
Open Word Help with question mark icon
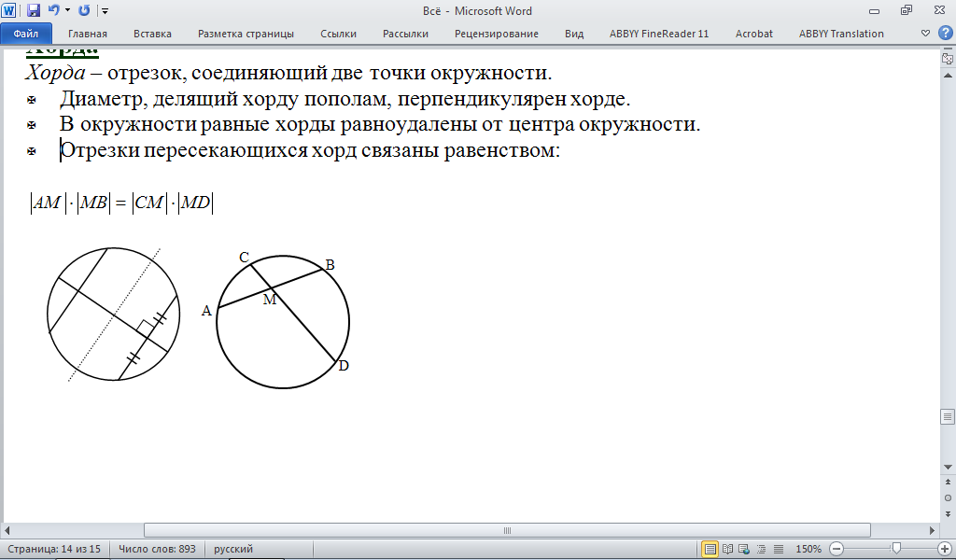945,34
